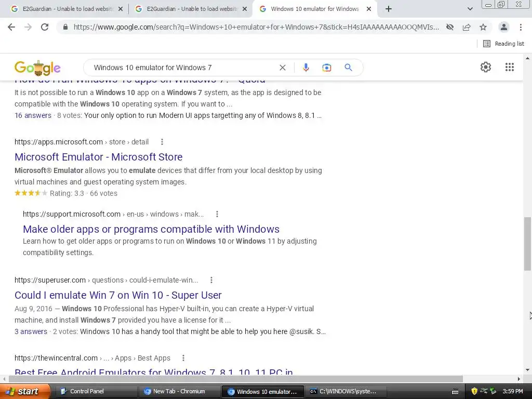Switch to the C:\WINDOWS\system command window

[344, 391]
